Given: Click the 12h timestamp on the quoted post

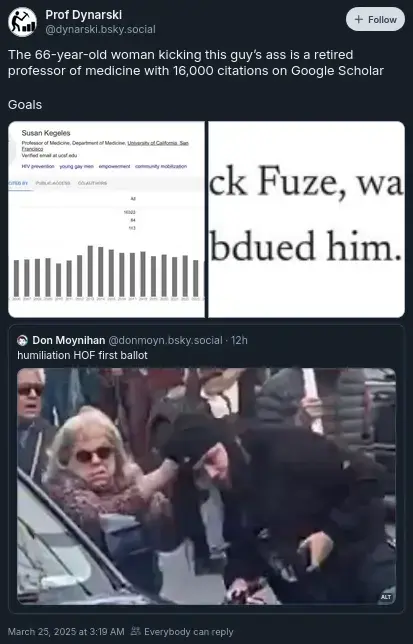Looking at the screenshot, I should pos(239,340).
